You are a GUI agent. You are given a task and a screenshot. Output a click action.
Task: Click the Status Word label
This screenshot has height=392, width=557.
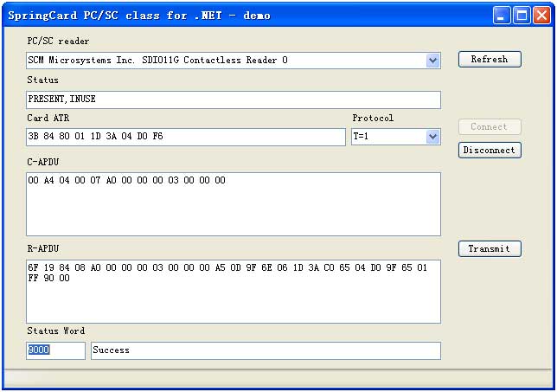point(56,331)
